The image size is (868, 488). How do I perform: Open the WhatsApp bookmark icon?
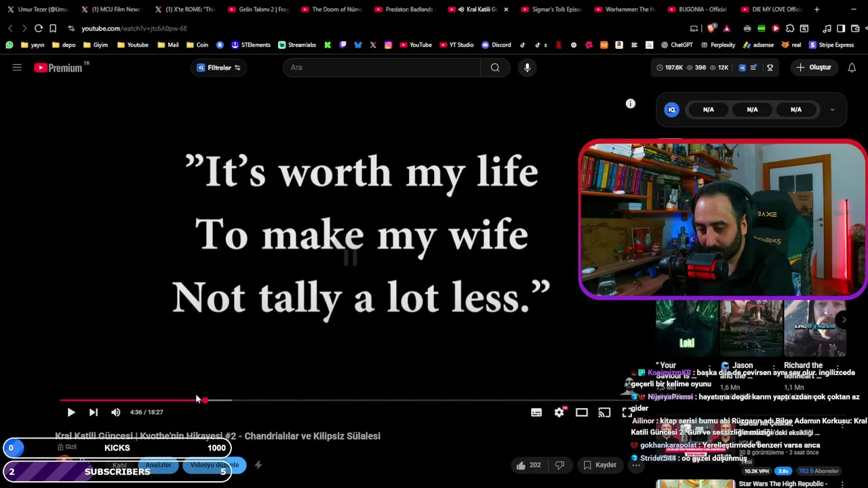[x=9, y=45]
